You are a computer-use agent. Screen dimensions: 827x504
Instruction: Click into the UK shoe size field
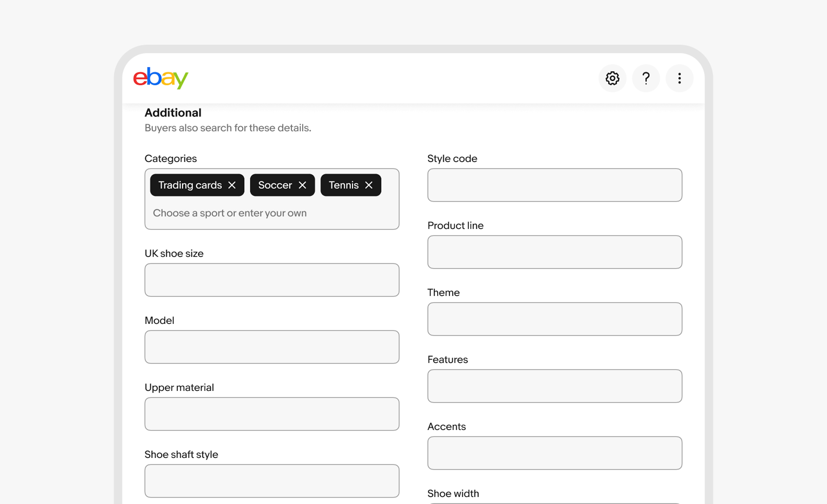(272, 280)
